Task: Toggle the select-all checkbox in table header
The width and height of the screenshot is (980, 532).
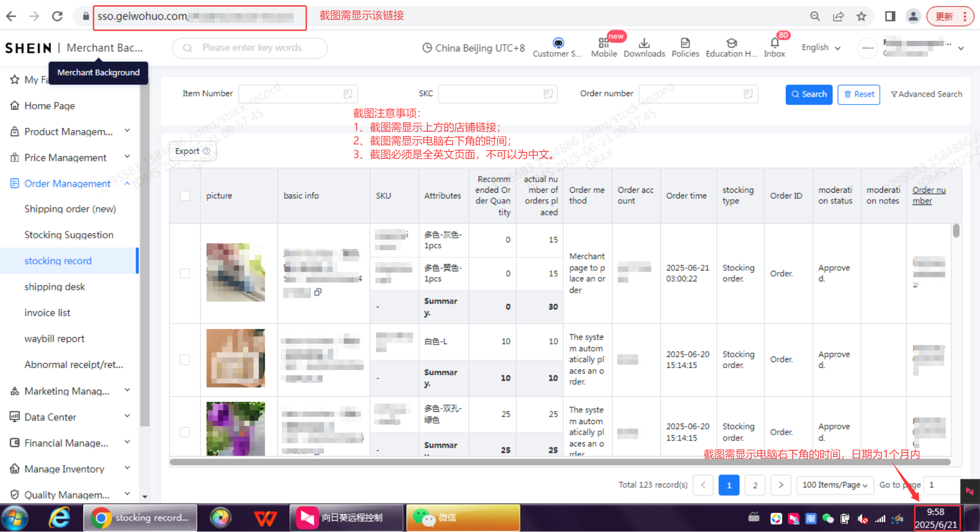Action: point(184,195)
